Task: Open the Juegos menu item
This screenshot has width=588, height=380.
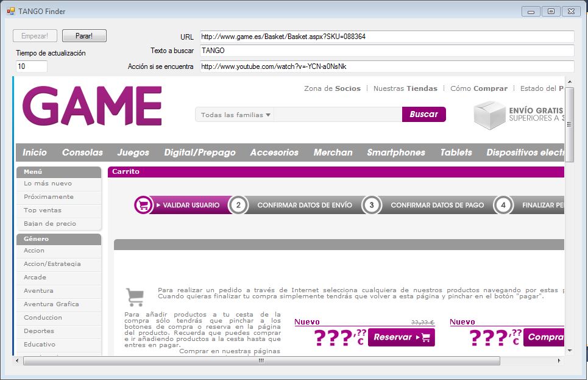Action: 133,152
